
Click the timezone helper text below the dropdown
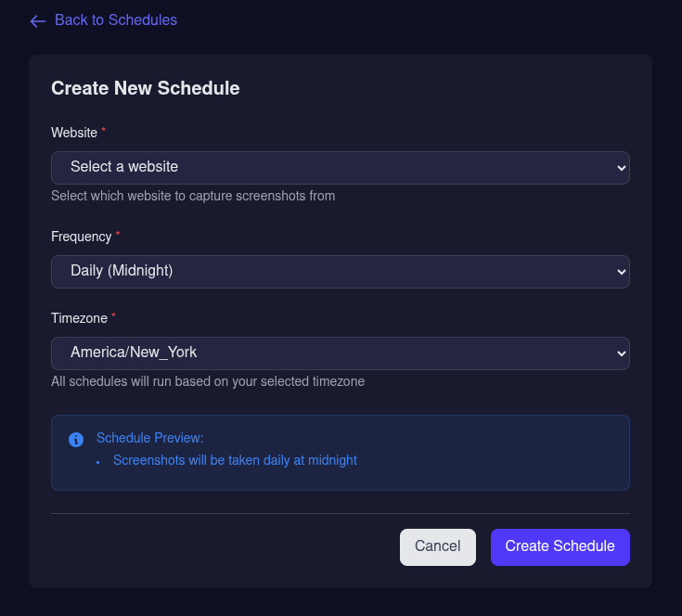[x=208, y=381]
